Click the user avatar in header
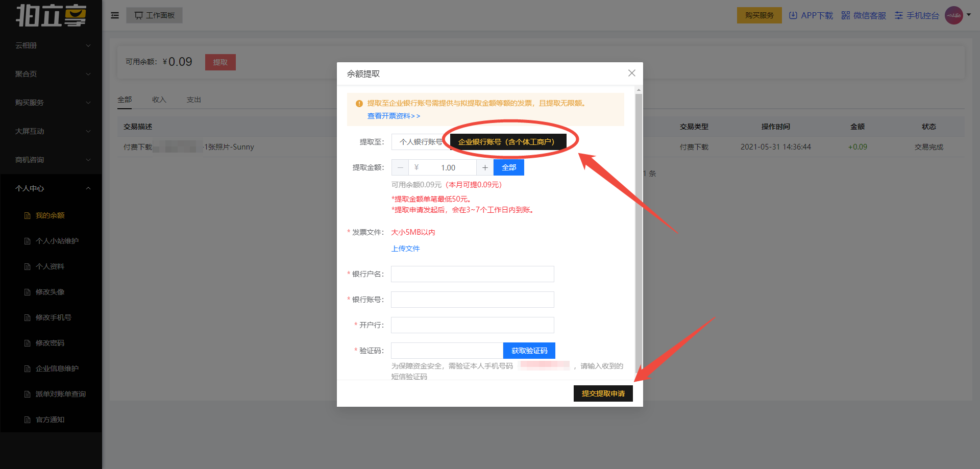The width and height of the screenshot is (980, 469). [x=953, y=15]
